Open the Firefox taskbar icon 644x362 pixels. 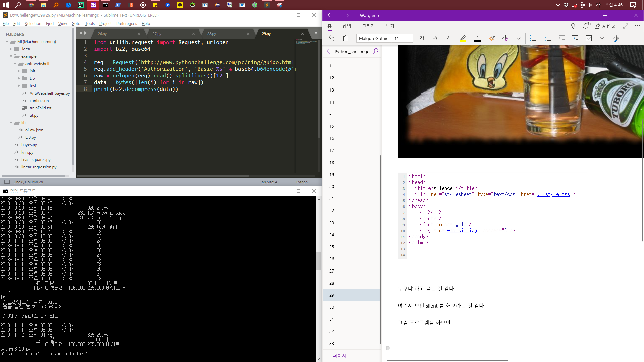click(x=68, y=5)
